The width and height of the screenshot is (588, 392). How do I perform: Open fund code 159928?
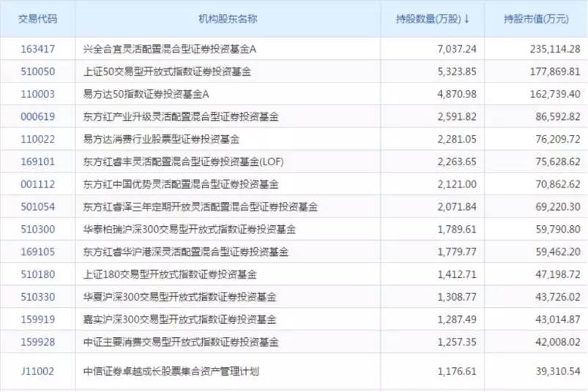pyautogui.click(x=37, y=342)
